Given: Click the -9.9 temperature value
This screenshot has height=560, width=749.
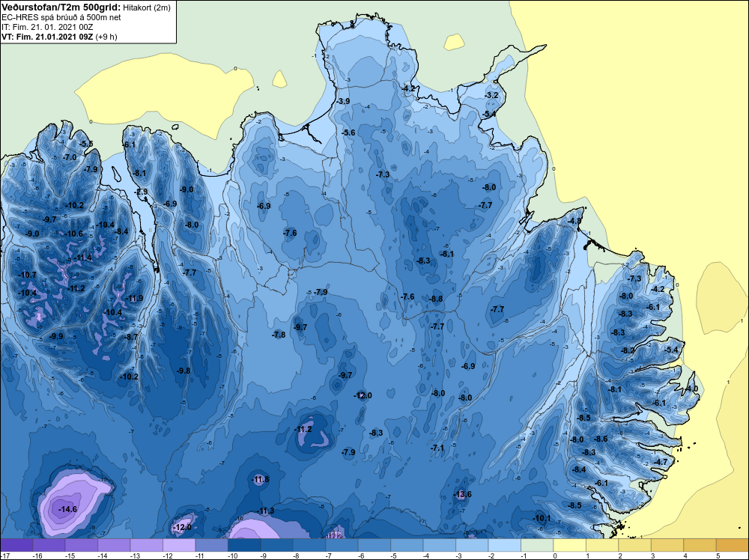Looking at the screenshot, I should point(56,336).
